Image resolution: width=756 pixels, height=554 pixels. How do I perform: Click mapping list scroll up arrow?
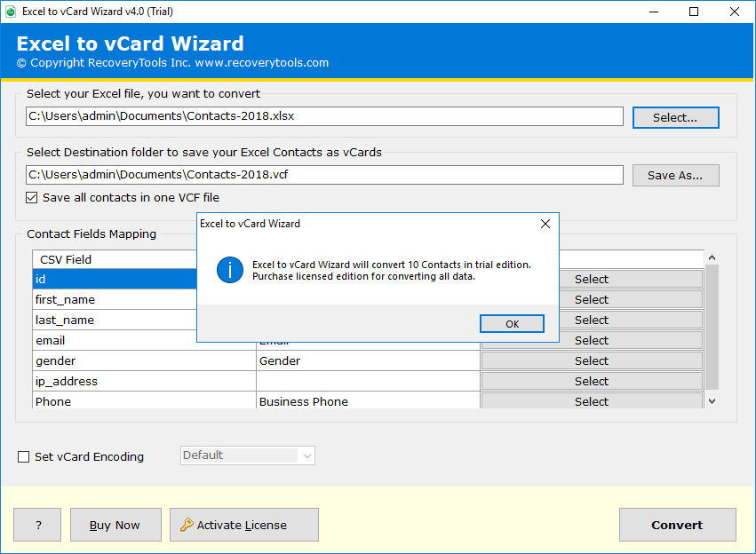click(712, 257)
